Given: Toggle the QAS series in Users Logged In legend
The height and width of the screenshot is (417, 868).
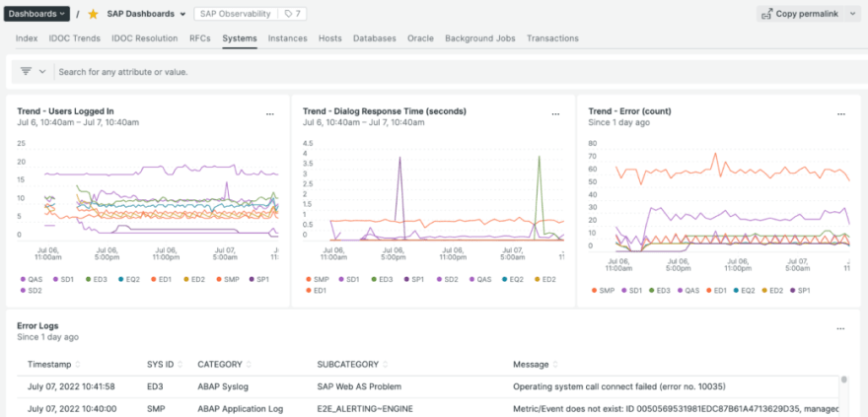Looking at the screenshot, I should pyautogui.click(x=35, y=278).
